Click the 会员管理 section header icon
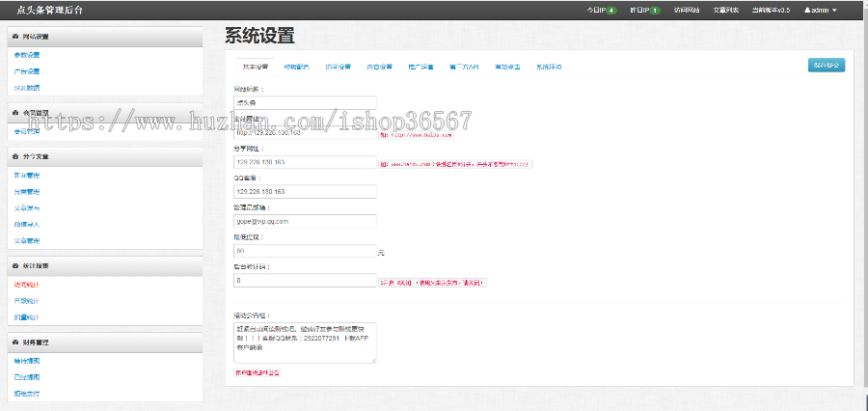This screenshot has height=411, width=868. 15,112
